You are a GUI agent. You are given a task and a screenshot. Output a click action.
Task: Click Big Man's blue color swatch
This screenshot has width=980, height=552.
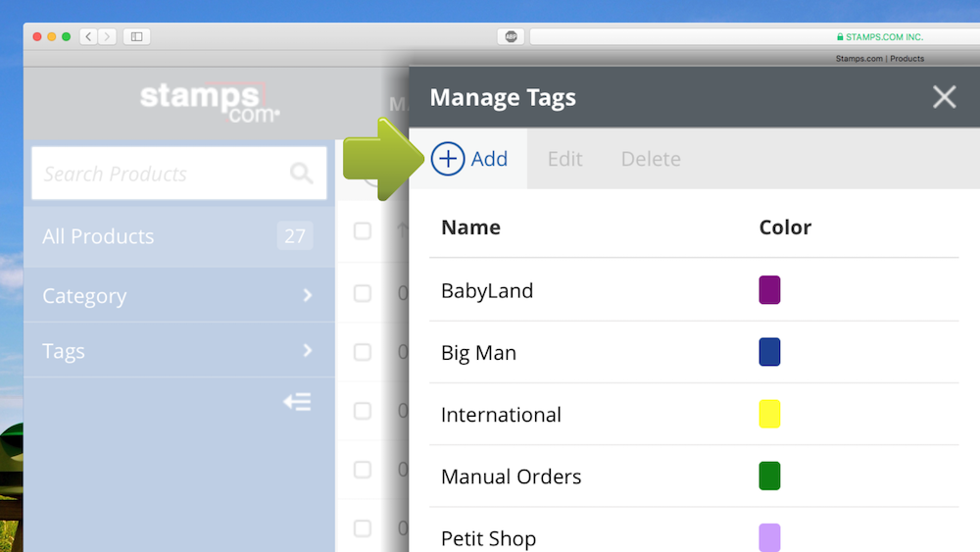pos(769,352)
